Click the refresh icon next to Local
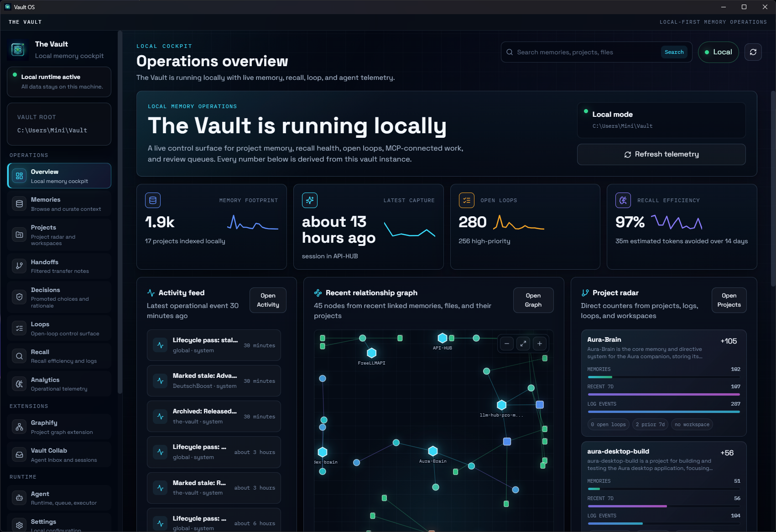The width and height of the screenshot is (776, 532). coord(753,52)
